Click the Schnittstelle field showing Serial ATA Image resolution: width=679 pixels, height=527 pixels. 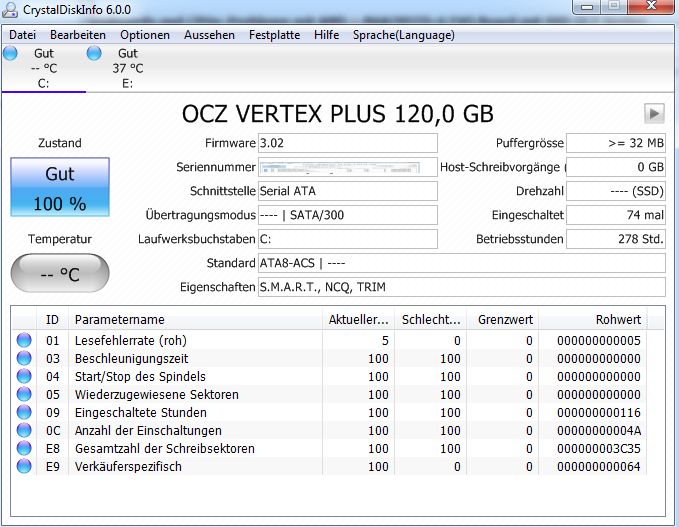(348, 191)
